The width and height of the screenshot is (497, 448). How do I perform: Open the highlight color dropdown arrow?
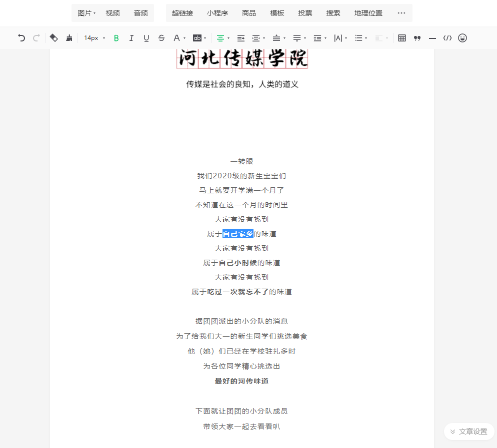tap(205, 38)
